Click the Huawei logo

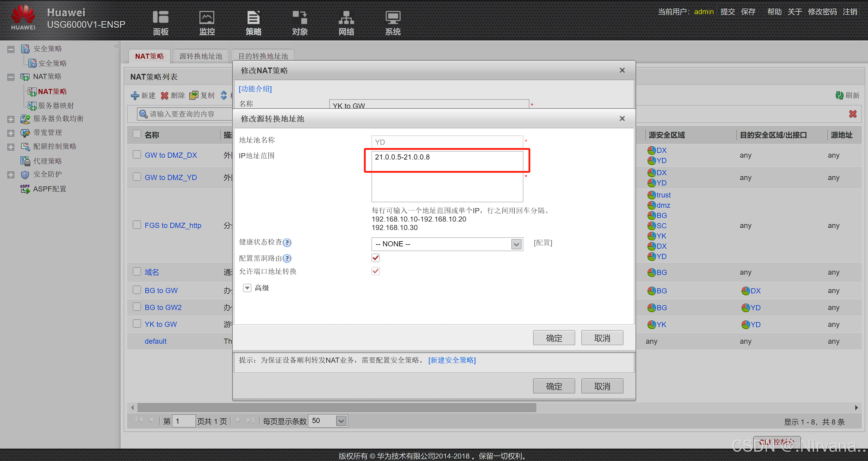(23, 17)
